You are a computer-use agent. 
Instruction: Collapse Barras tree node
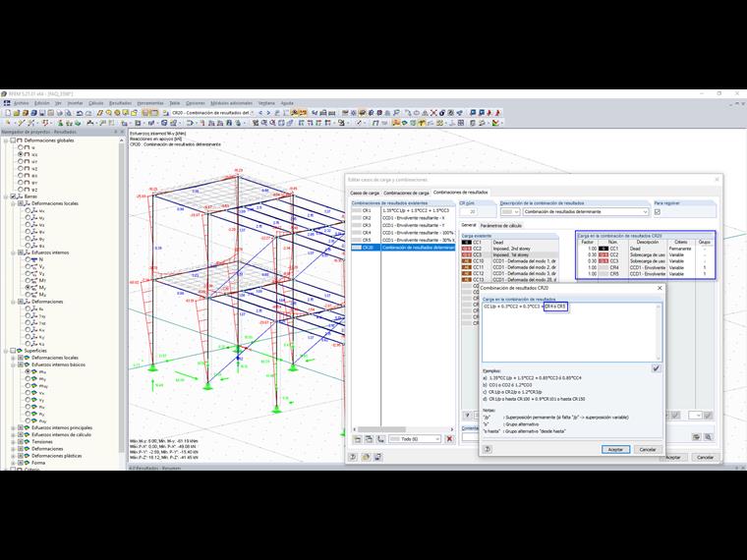6,196
